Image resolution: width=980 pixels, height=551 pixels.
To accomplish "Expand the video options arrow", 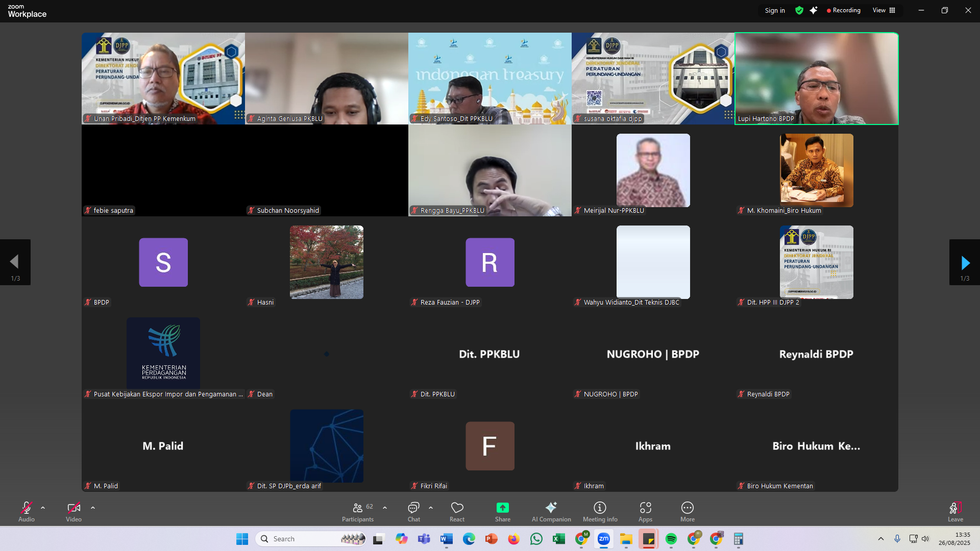I will pyautogui.click(x=93, y=508).
